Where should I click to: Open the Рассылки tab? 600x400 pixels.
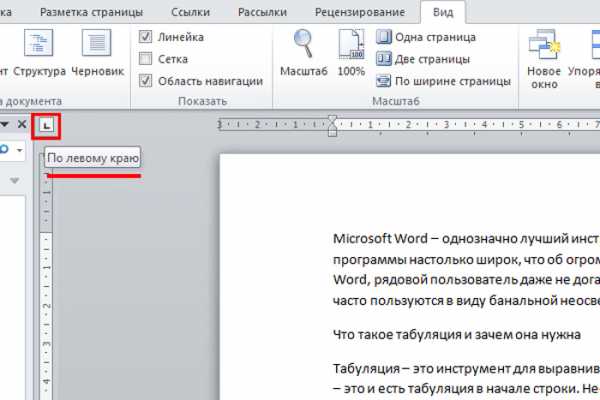click(x=262, y=12)
